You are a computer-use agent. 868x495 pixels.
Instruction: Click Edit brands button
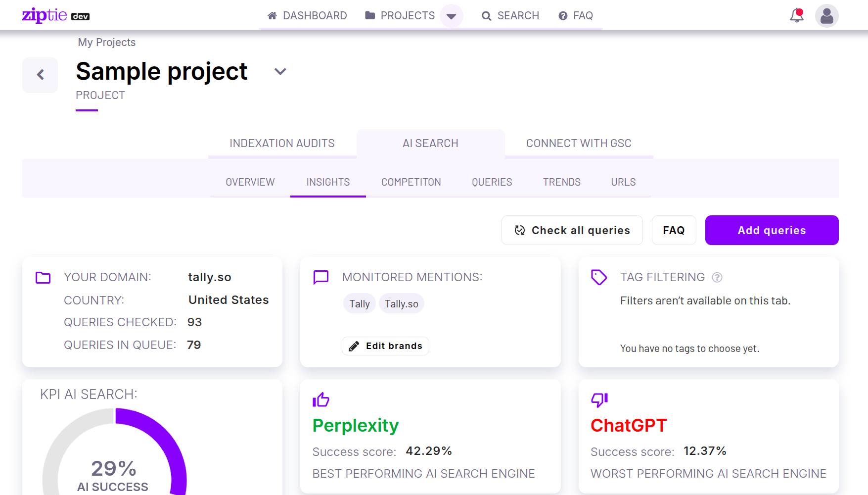tap(385, 346)
